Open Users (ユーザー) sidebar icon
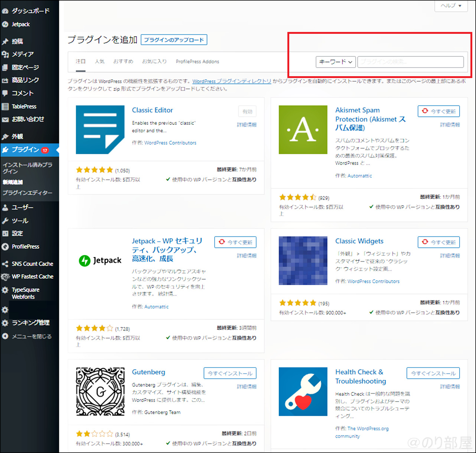The image size is (476, 453). [x=5, y=208]
